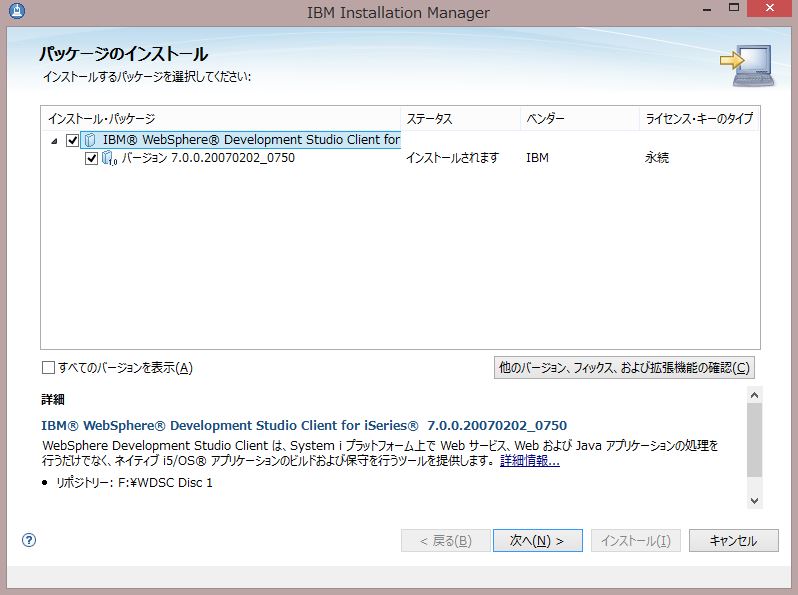Sort by ステータス column header
This screenshot has height=595, width=798.
coord(460,119)
